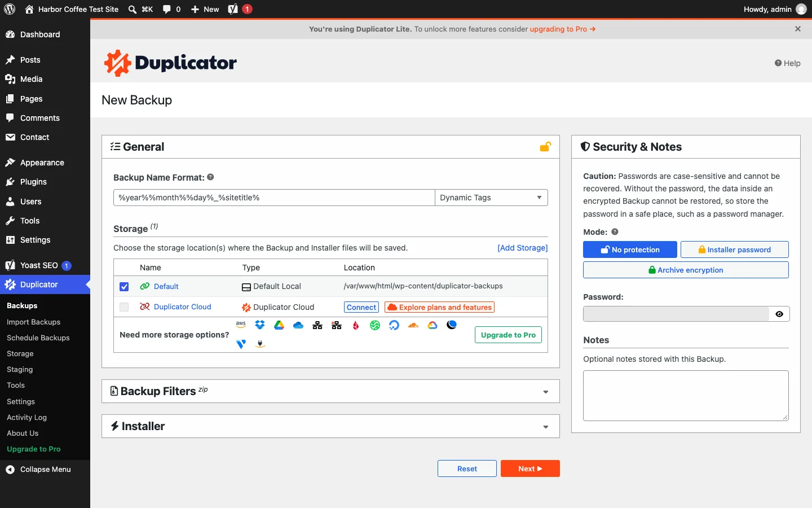This screenshot has width=812, height=508.
Task: Click the admin user avatar
Action: 801,9
